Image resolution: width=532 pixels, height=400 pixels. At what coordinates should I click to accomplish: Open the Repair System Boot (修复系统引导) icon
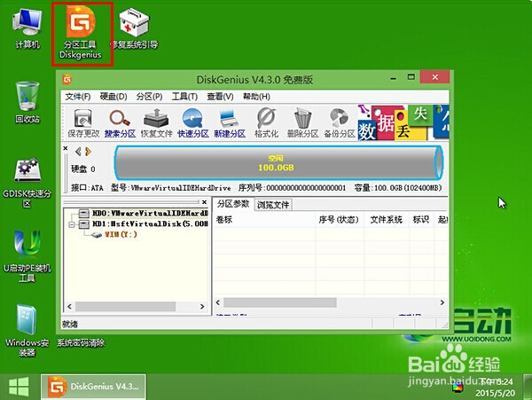[135, 28]
